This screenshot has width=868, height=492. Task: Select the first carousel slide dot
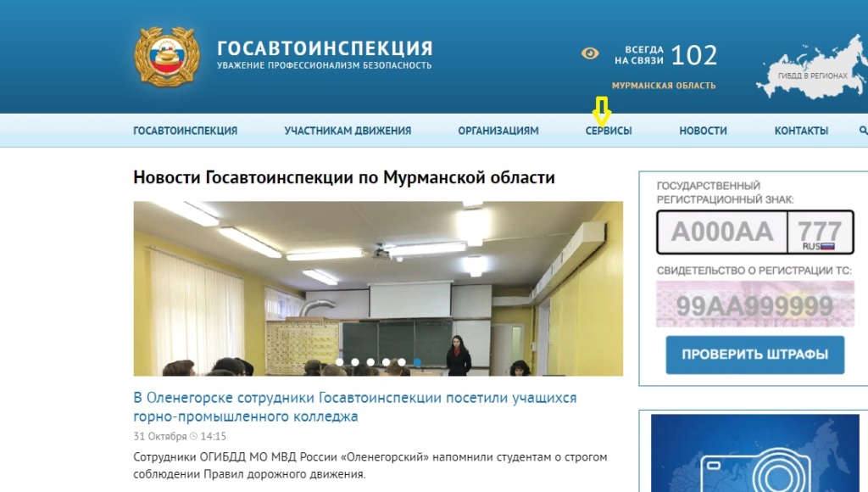[x=340, y=362]
